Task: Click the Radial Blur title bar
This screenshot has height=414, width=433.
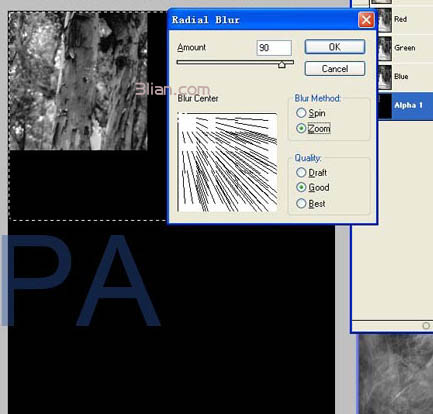Action: [263, 20]
